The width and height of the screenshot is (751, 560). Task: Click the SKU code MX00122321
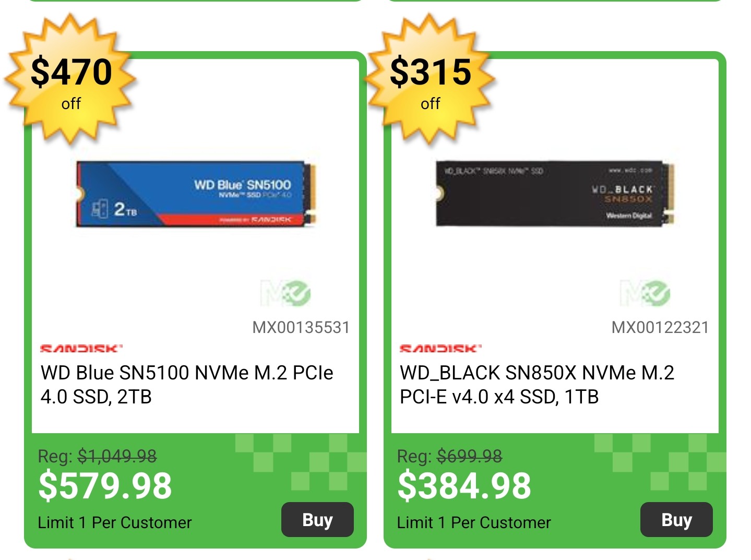[660, 327]
